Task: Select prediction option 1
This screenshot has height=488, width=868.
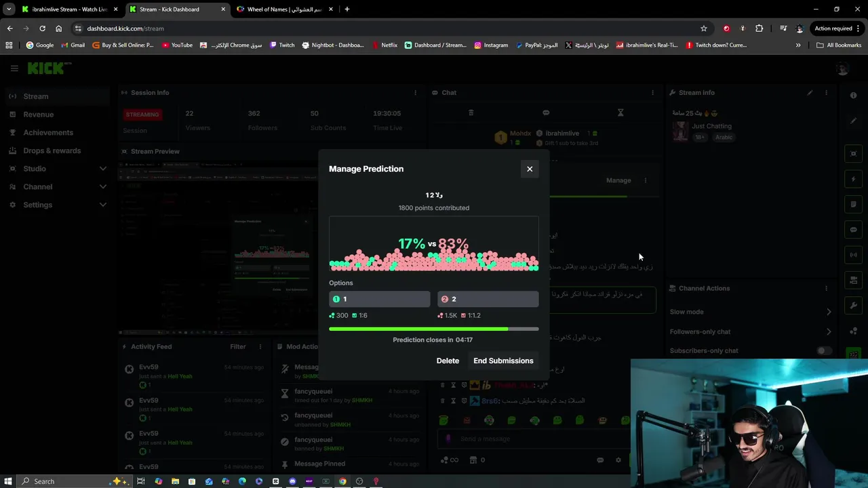Action: point(379,299)
